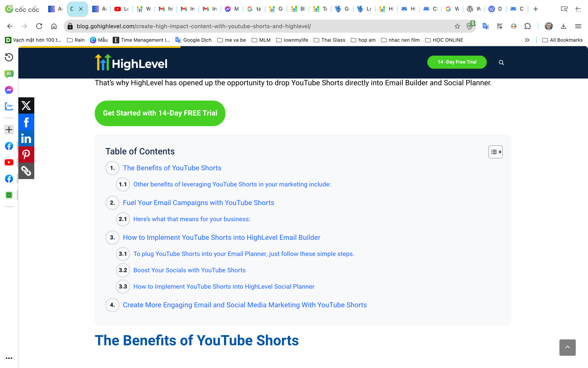588x368 pixels.
Task: Open HỌC ONLINE bookmarks folder
Action: point(444,40)
